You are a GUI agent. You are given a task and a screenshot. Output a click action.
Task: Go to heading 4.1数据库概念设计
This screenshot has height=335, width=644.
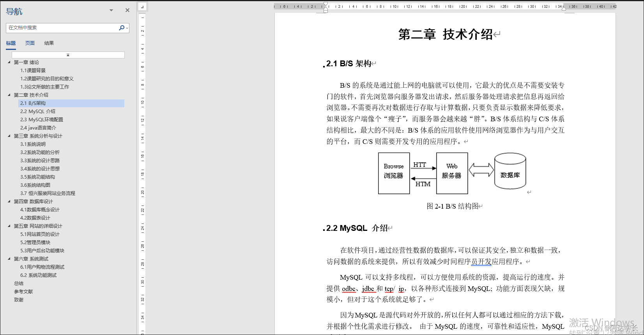40,210
